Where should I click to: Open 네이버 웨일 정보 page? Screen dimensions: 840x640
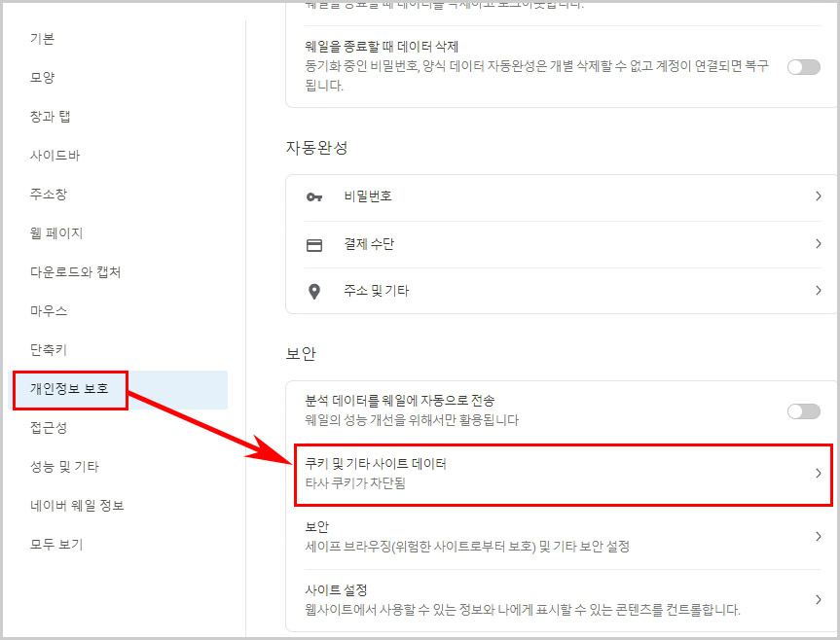click(77, 506)
